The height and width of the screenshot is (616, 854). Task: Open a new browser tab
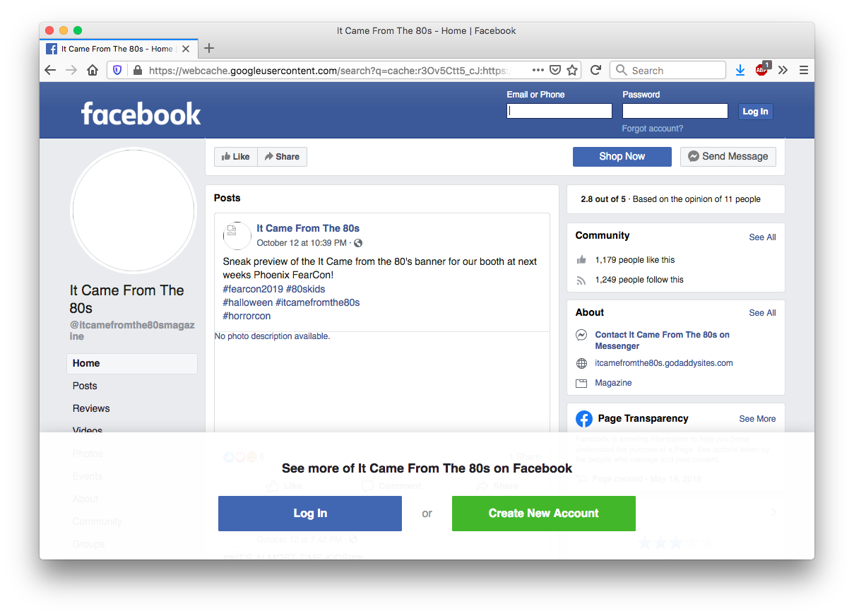pyautogui.click(x=208, y=49)
